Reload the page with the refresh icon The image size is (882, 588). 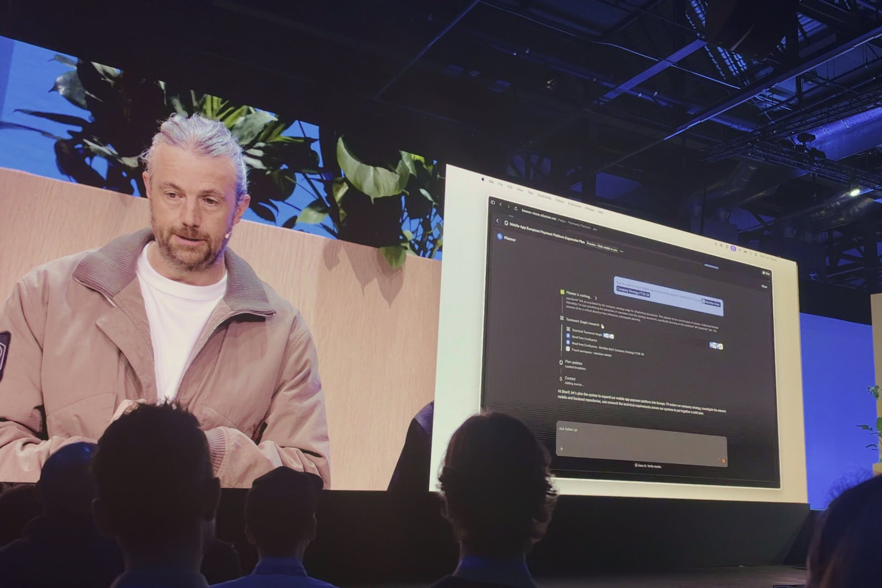516,208
